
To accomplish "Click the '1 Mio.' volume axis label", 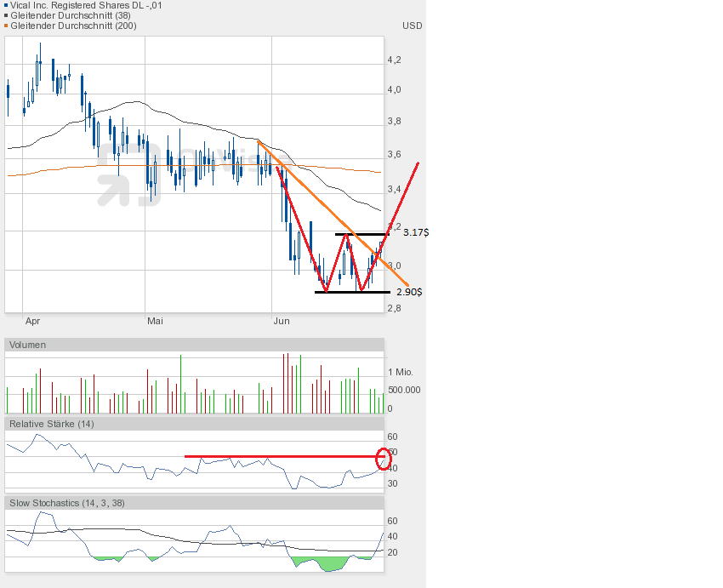I will tap(401, 373).
